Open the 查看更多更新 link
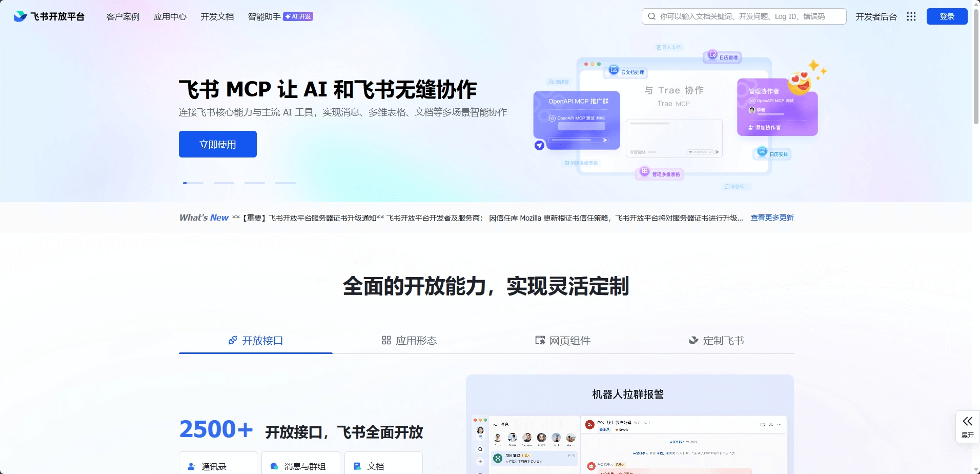The width and height of the screenshot is (980, 474). tap(771, 218)
